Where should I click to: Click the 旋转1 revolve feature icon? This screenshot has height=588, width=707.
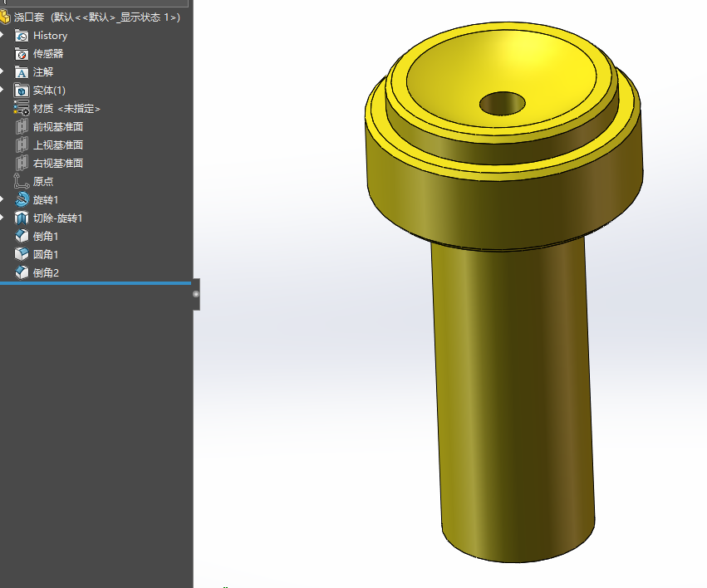[x=22, y=199]
